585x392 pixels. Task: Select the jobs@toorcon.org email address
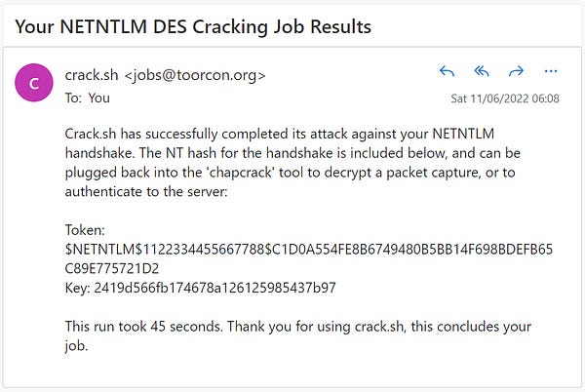[x=195, y=75]
